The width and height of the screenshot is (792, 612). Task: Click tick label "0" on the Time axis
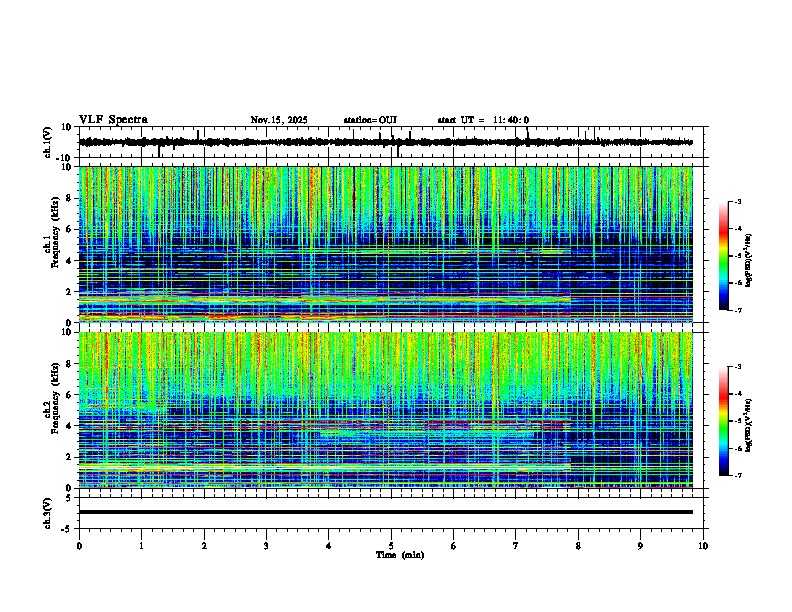click(x=79, y=546)
